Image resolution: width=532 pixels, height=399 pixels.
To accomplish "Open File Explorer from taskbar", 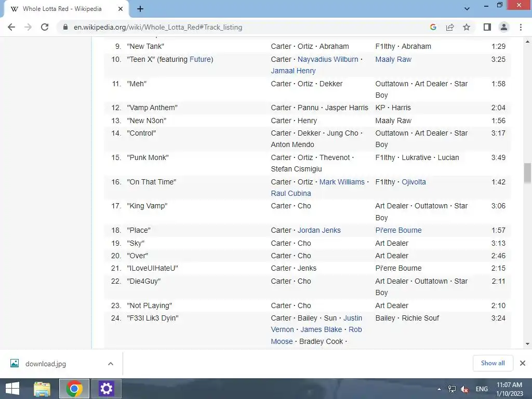I will click(42, 389).
